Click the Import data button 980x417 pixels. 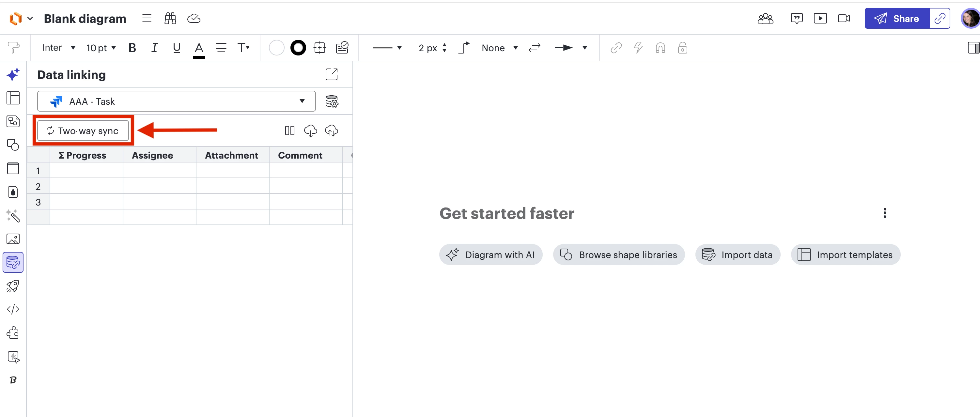737,255
